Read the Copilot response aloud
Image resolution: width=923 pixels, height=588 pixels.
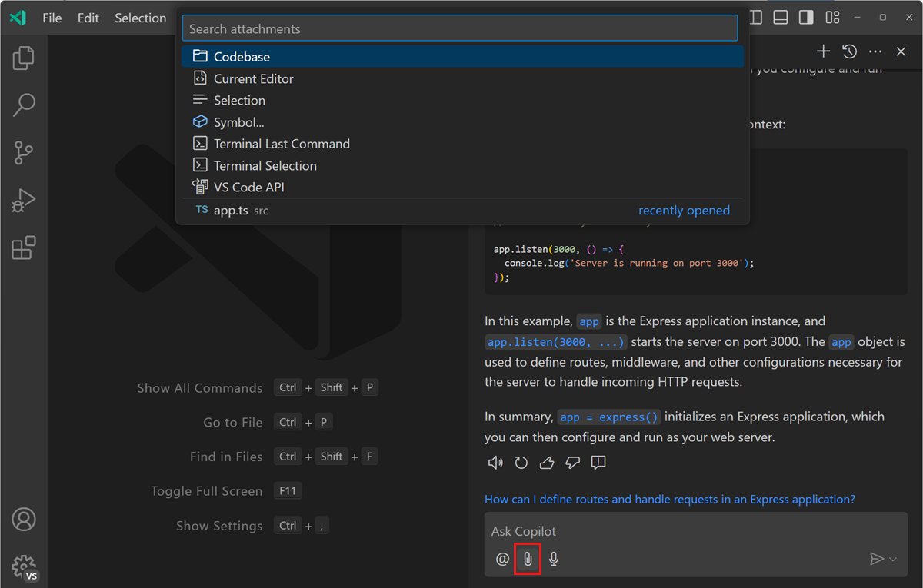[495, 462]
